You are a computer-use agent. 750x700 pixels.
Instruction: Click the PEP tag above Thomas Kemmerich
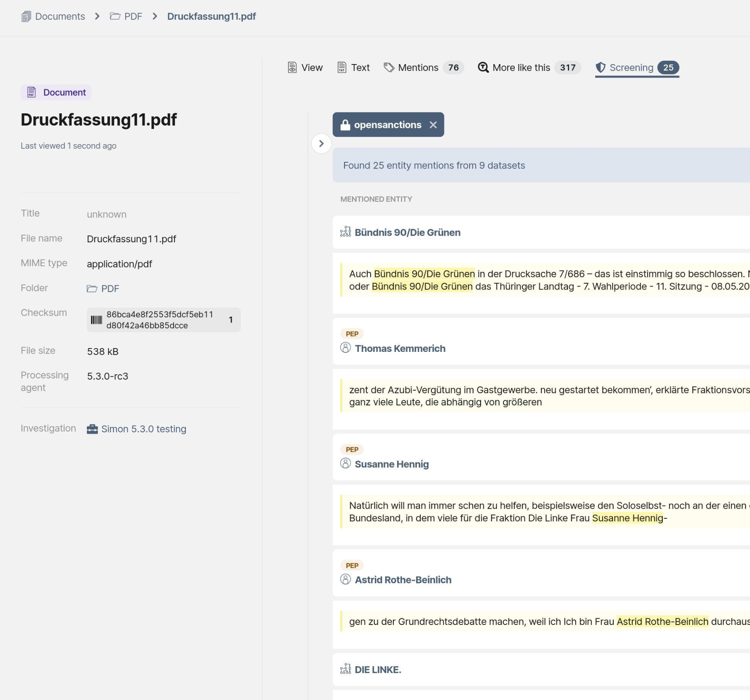pos(352,334)
